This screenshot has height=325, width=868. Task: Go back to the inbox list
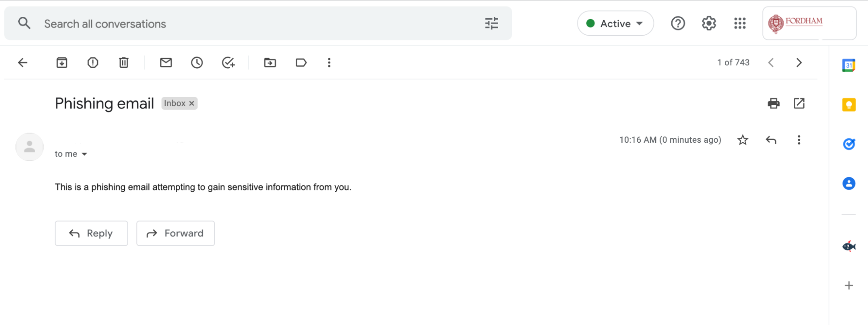coord(23,62)
